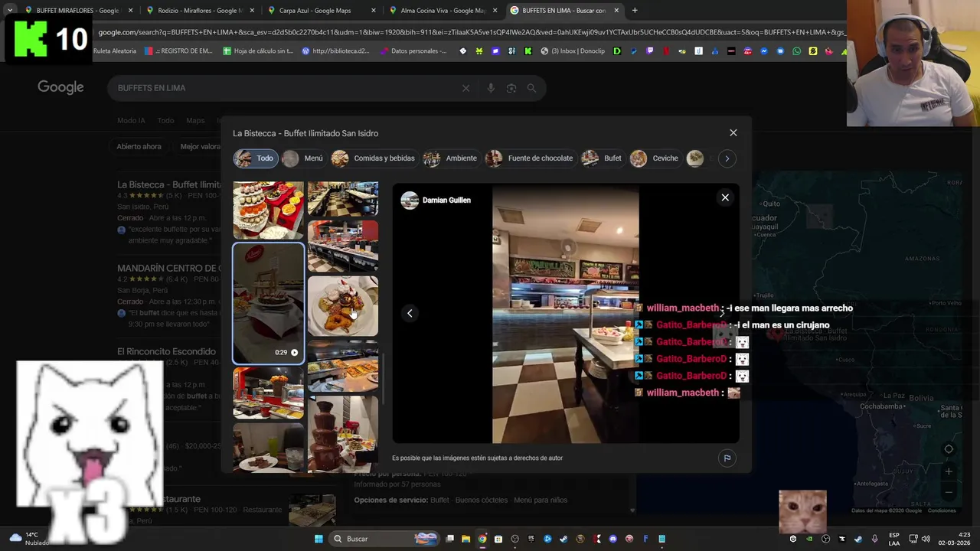Image resolution: width=980 pixels, height=551 pixels.
Task: Select the Fuente de chocolate category chip
Action: (x=530, y=158)
